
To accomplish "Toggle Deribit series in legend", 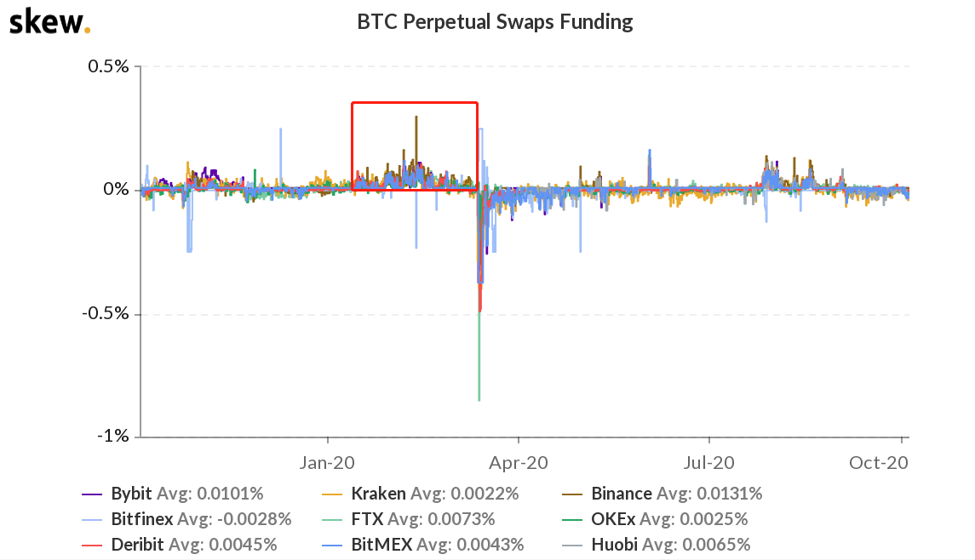I will tap(180, 545).
